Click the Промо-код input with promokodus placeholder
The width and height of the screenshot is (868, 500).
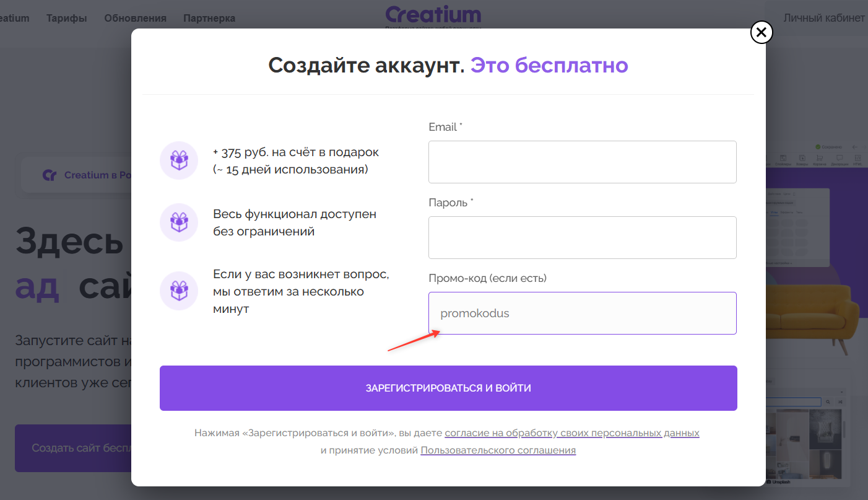tap(583, 313)
